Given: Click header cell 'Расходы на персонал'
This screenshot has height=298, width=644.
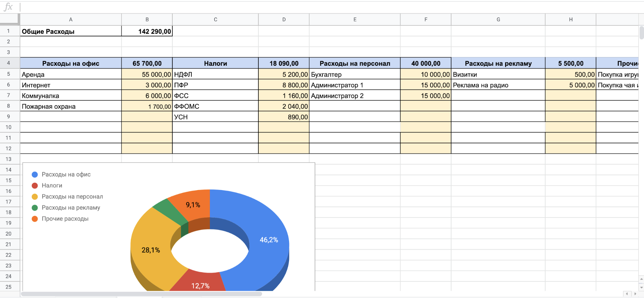Looking at the screenshot, I should point(355,63).
